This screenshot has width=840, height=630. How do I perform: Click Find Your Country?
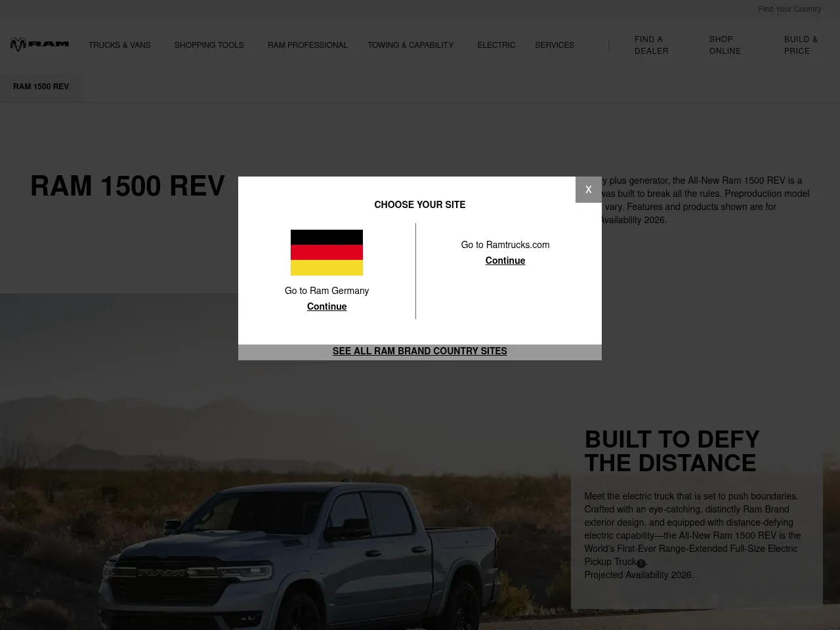click(x=789, y=9)
